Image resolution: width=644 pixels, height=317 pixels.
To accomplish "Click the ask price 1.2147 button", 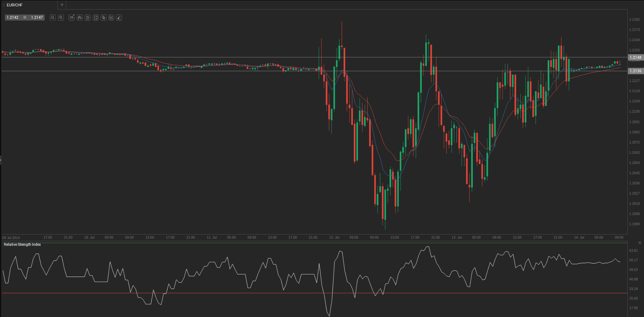I will tap(37, 17).
